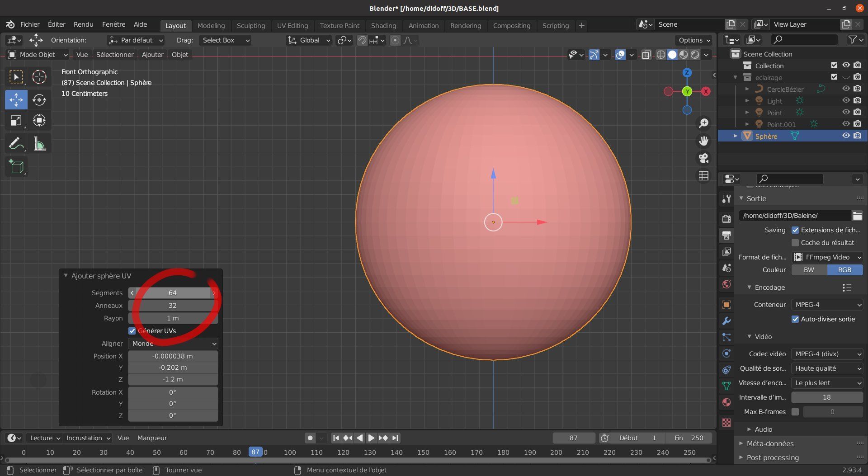Open the Material properties tab
This screenshot has width=868, height=476.
point(726,402)
